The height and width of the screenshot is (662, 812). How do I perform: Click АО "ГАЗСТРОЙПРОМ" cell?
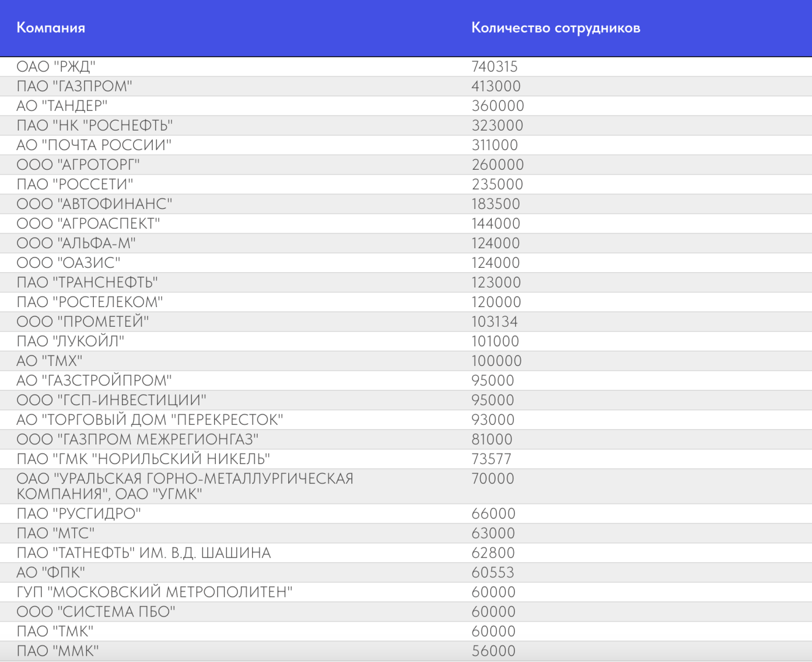pos(94,380)
